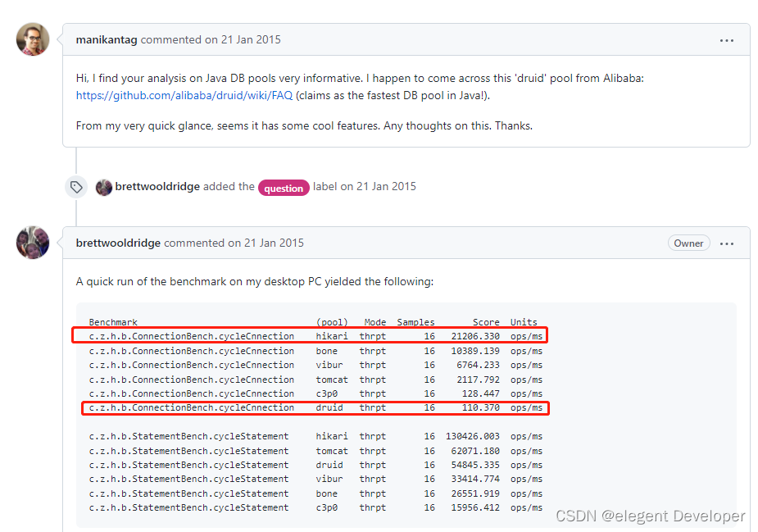Image resolution: width=758 pixels, height=532 pixels.
Task: Click the hikari score 21206.330
Action: [x=475, y=336]
